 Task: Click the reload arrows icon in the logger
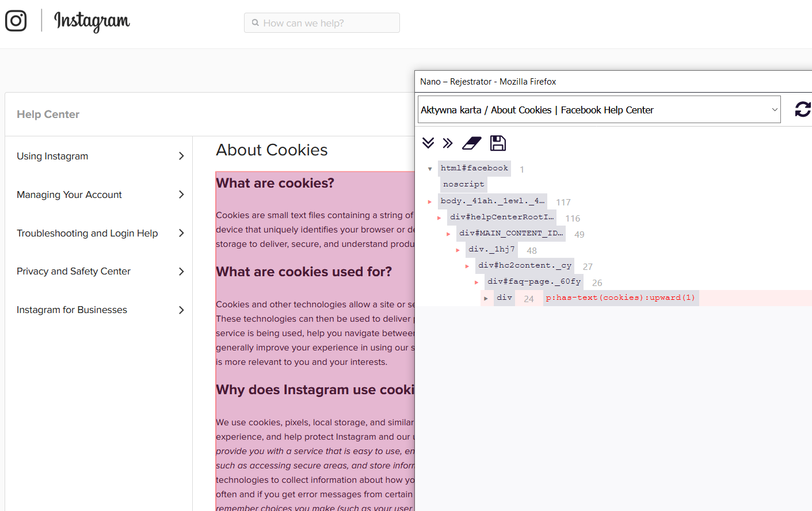click(803, 109)
